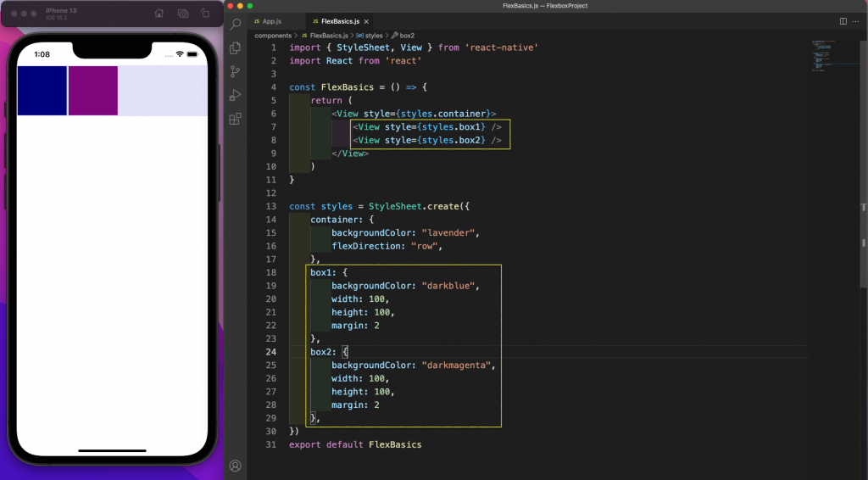The height and width of the screenshot is (480, 868).
Task: Click flexDirection "row" value
Action: click(x=424, y=247)
